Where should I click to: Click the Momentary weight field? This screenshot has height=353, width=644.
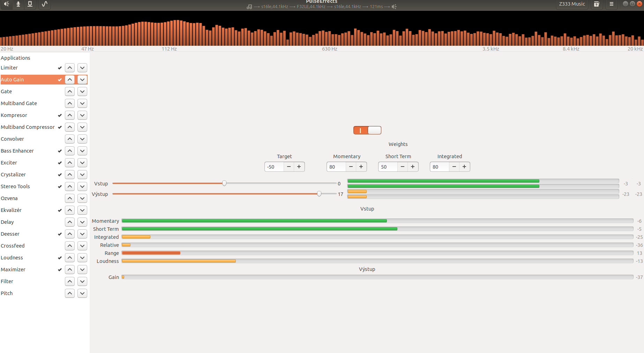pos(336,167)
